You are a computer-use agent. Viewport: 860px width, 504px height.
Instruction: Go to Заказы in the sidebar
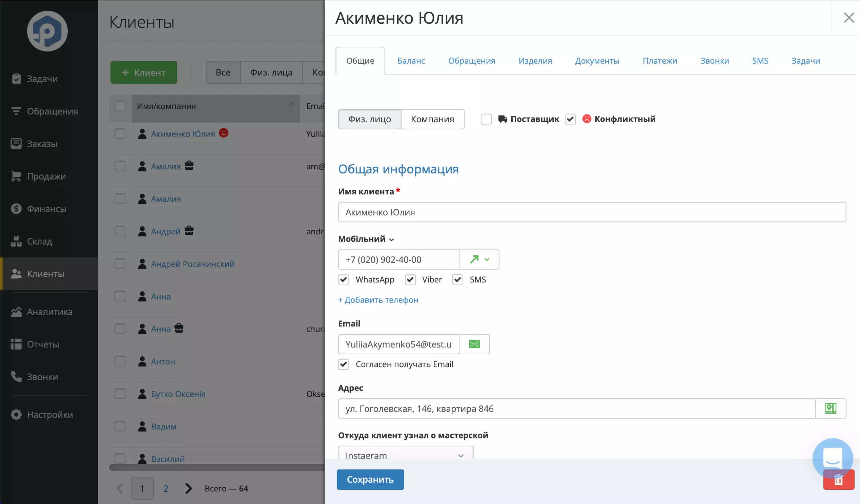[34, 144]
